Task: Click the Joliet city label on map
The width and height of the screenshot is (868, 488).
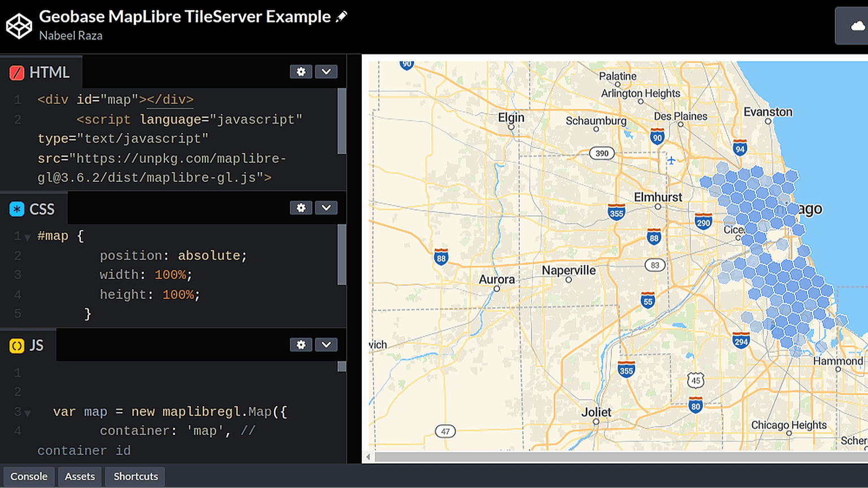Action: pyautogui.click(x=596, y=412)
